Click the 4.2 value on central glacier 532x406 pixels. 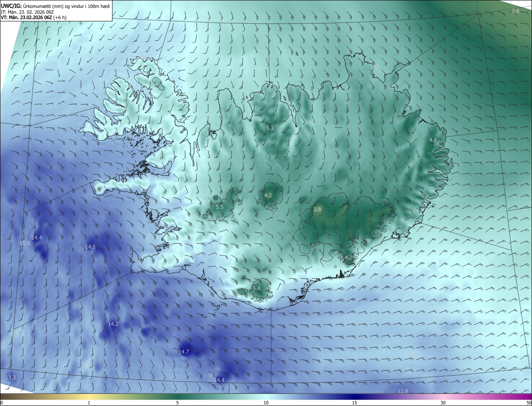pyautogui.click(x=268, y=195)
